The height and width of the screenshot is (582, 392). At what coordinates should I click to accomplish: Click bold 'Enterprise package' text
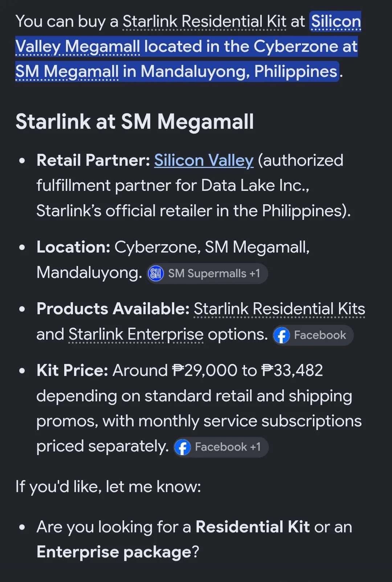[114, 552]
